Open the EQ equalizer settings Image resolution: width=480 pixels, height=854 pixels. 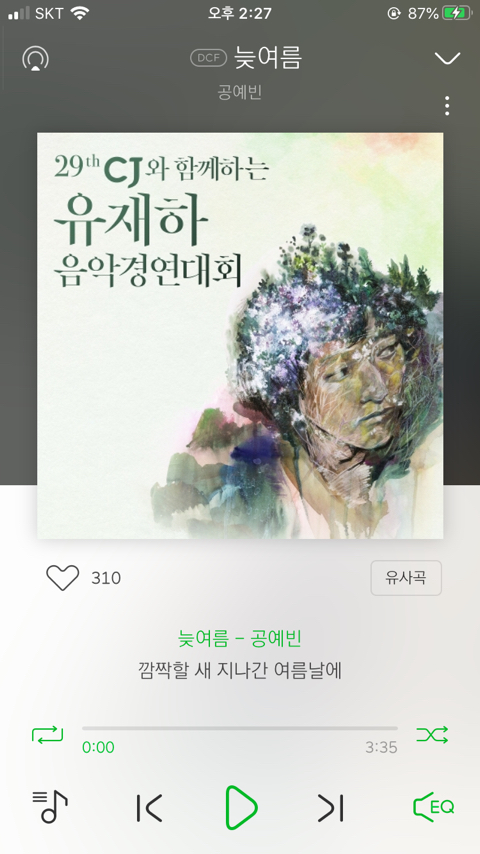tap(434, 807)
